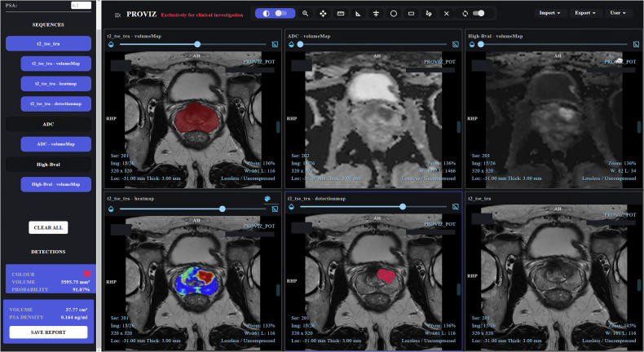Click the t2_tse_tra detectionmap opacity slider
The image size is (644, 352).
tap(373, 207)
